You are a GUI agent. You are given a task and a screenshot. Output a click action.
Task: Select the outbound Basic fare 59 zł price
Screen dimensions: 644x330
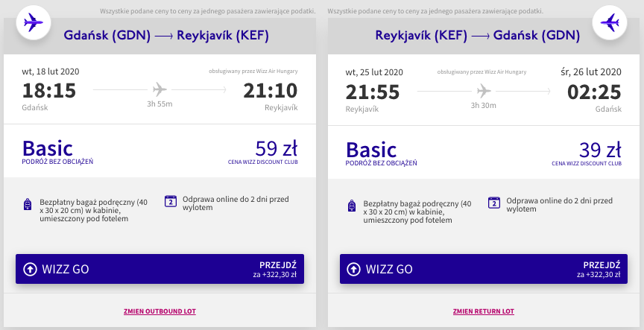click(x=276, y=148)
